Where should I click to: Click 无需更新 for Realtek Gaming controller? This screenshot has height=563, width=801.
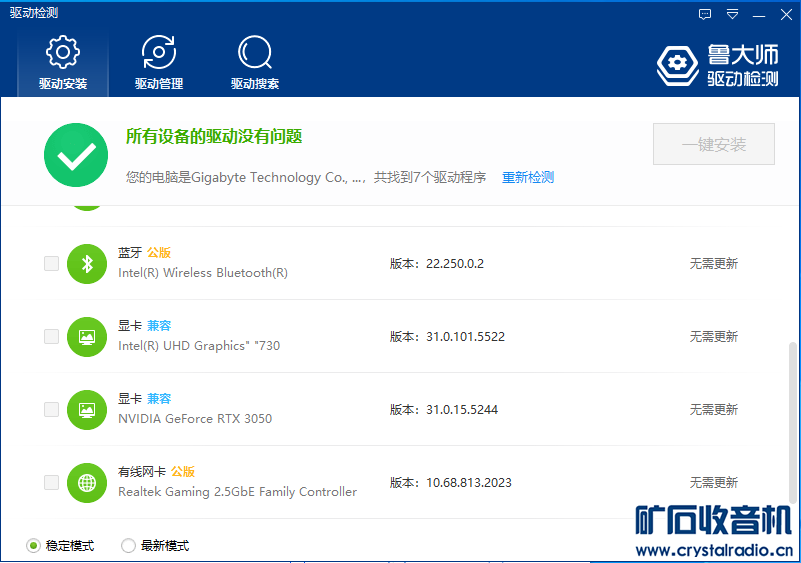(714, 483)
